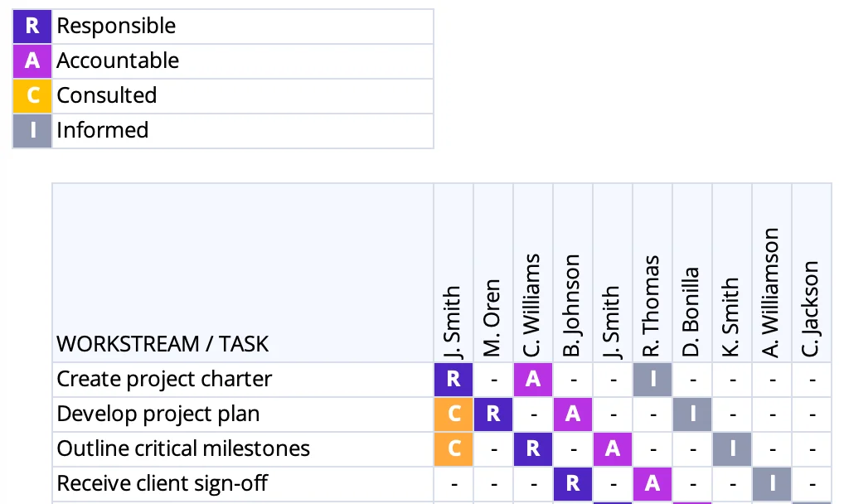Select the gray I swatch beside Informed
Viewport: 844px width, 504px height.
tap(32, 131)
